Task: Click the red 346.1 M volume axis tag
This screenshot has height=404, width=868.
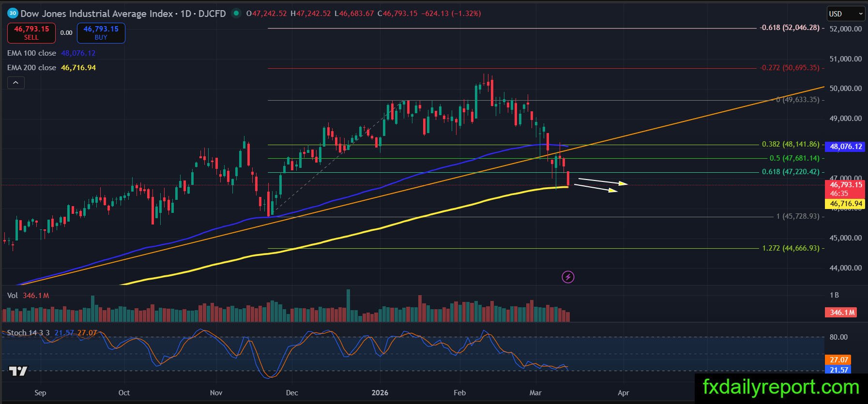Action: [x=841, y=313]
